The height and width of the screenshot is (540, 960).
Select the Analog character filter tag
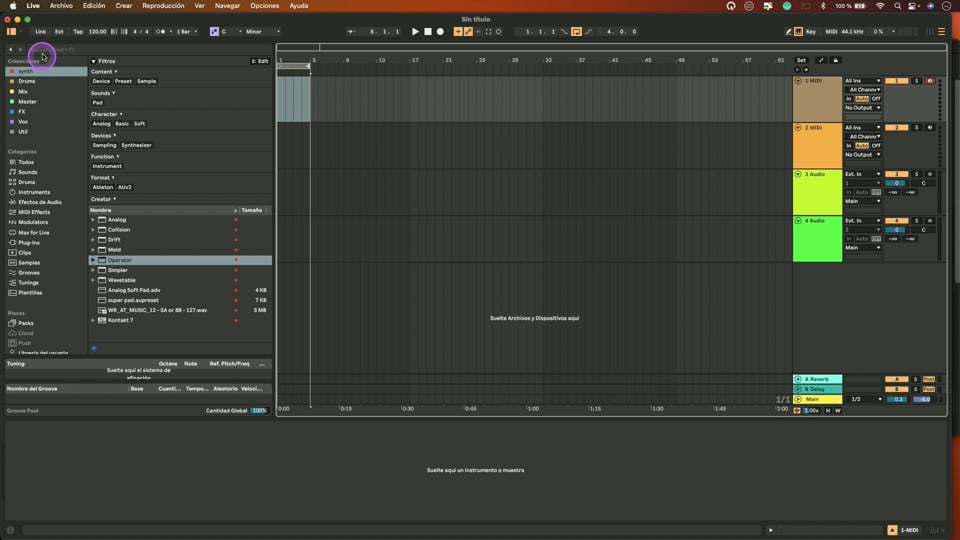[x=101, y=124]
